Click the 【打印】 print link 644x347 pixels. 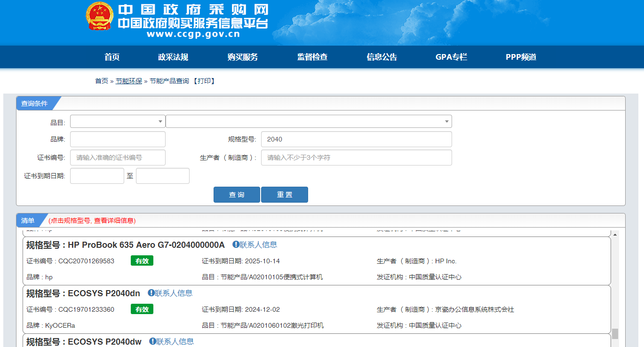pos(204,81)
